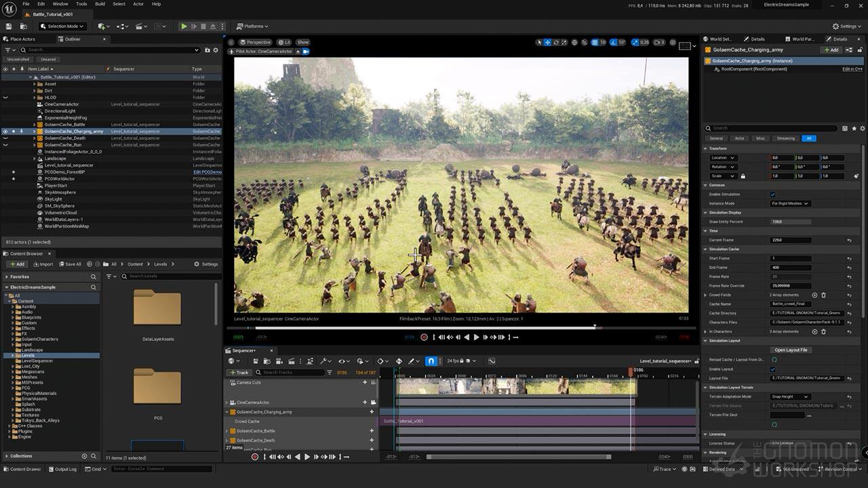This screenshot has width=868, height=488.
Task: Add a new collection with the plus icon
Action: (84, 456)
